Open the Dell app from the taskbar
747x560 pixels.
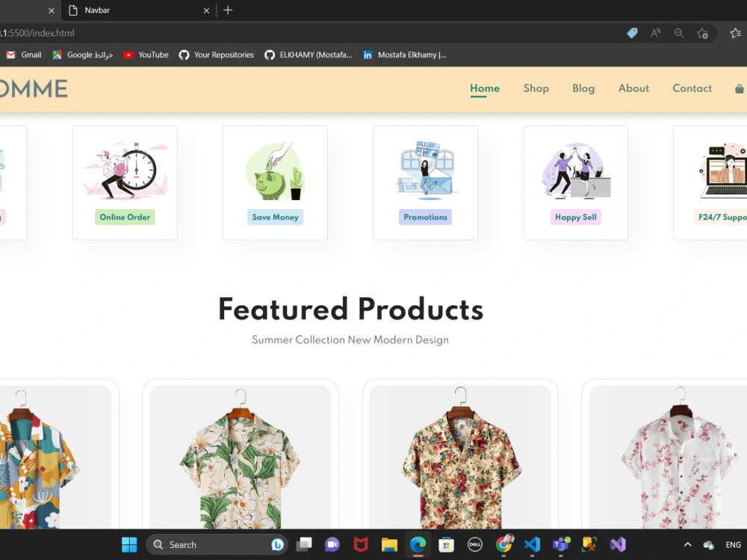(x=474, y=544)
